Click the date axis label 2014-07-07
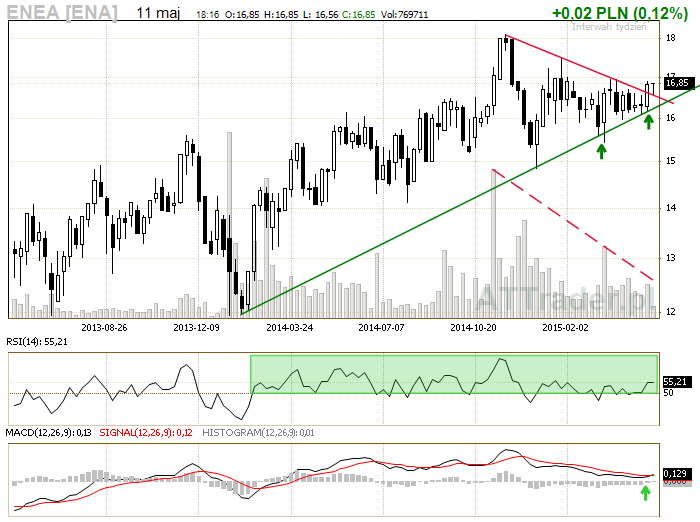700x522 pixels. coord(381,328)
